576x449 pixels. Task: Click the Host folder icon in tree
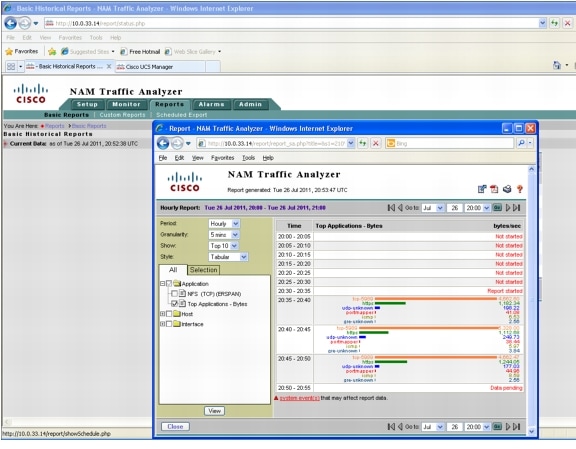pos(177,313)
